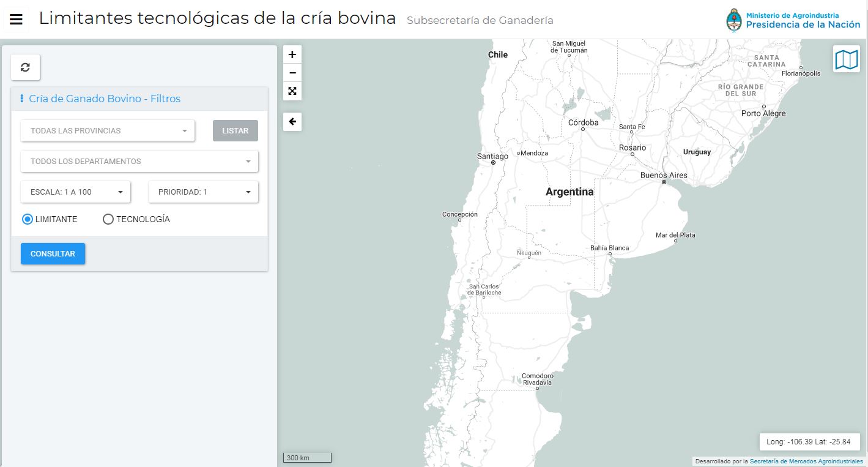This screenshot has height=467, width=868.
Task: Click the LISTAR button
Action: (x=235, y=131)
